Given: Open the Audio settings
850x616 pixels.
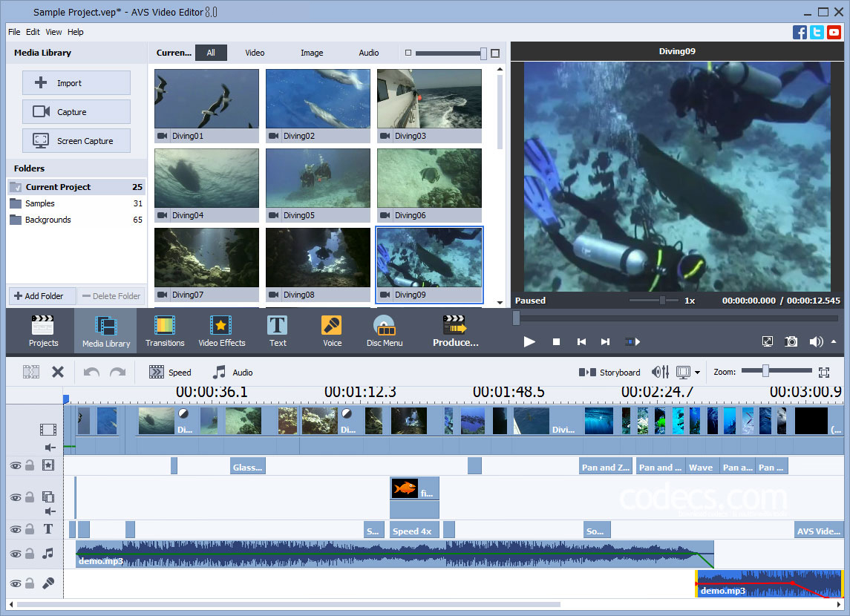Looking at the screenshot, I should pos(232,373).
